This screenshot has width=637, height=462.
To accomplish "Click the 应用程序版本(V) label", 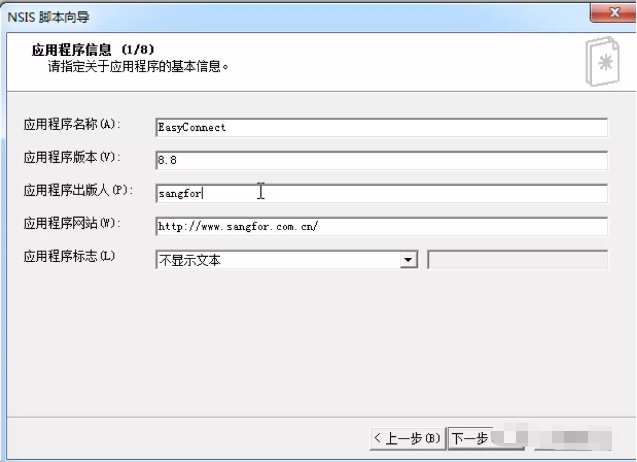I will 72,157.
